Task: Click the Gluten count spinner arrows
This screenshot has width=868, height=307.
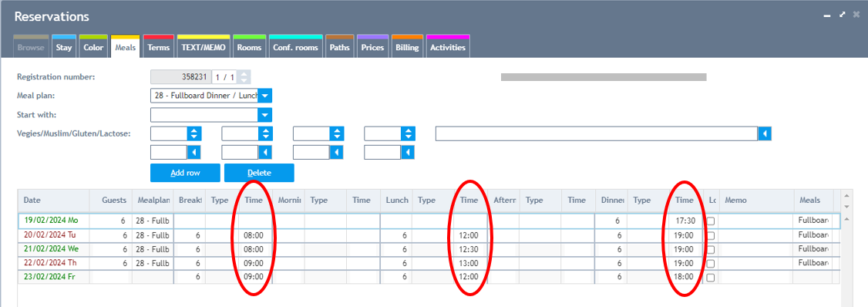Action: point(337,133)
